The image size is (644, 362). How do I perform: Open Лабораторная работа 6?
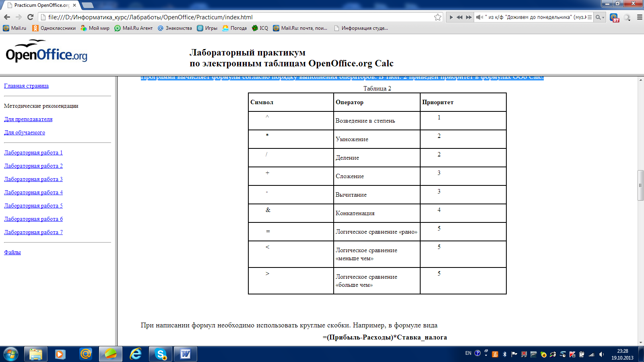click(33, 219)
